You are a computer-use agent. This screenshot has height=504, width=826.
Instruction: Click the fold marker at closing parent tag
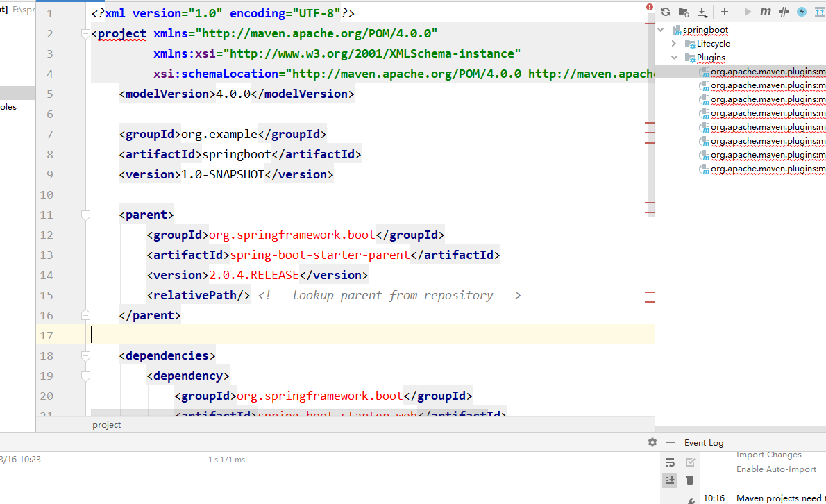(x=85, y=315)
